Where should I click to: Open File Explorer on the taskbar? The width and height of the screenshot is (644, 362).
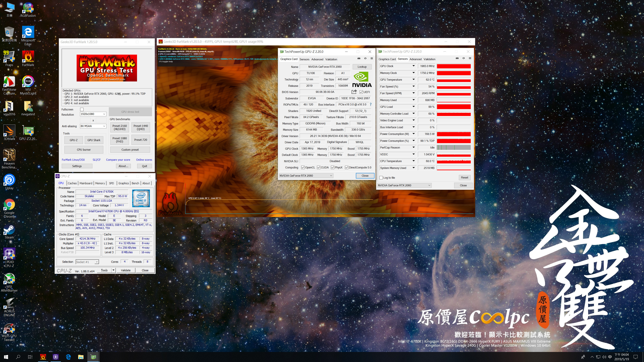(80, 357)
